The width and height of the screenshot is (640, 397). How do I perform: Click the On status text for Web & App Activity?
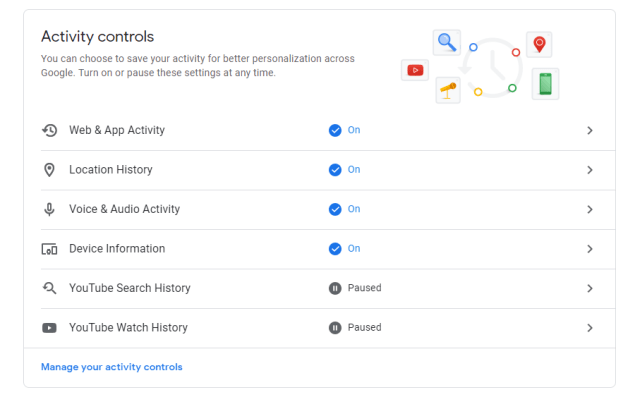(x=354, y=130)
